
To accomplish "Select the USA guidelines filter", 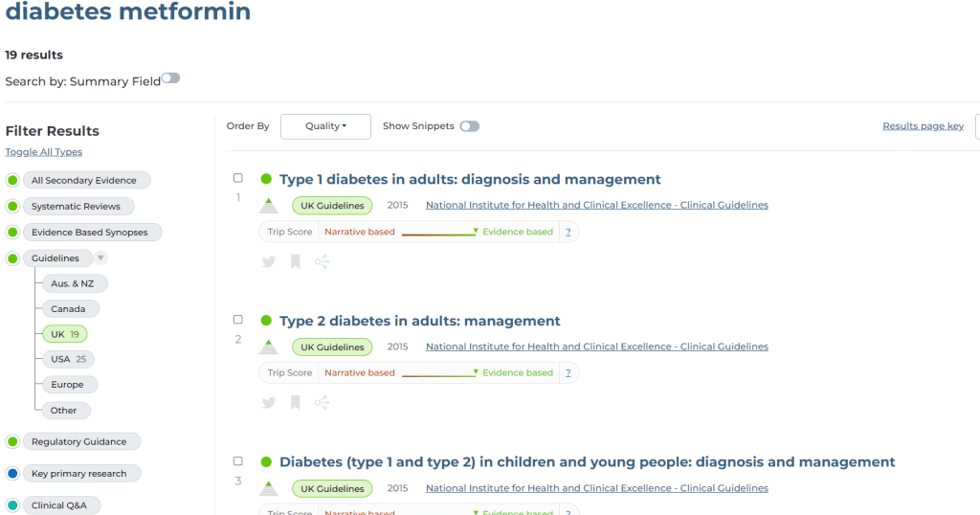I will [67, 359].
